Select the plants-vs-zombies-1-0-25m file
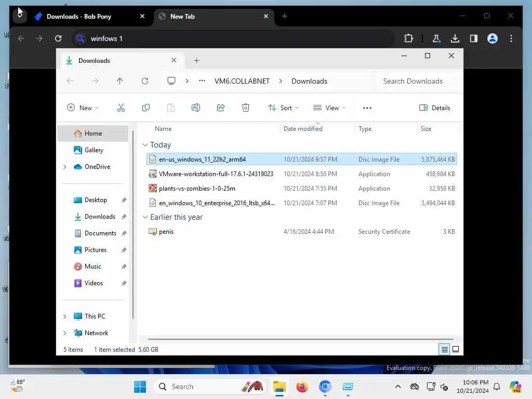The image size is (532, 399). coord(302,188)
